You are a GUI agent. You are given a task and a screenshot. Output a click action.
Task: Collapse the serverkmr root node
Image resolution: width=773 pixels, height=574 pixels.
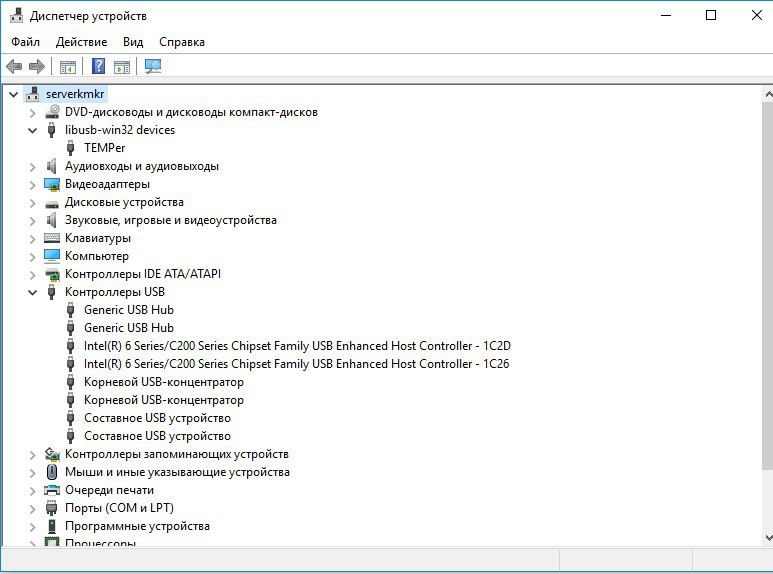click(14, 94)
